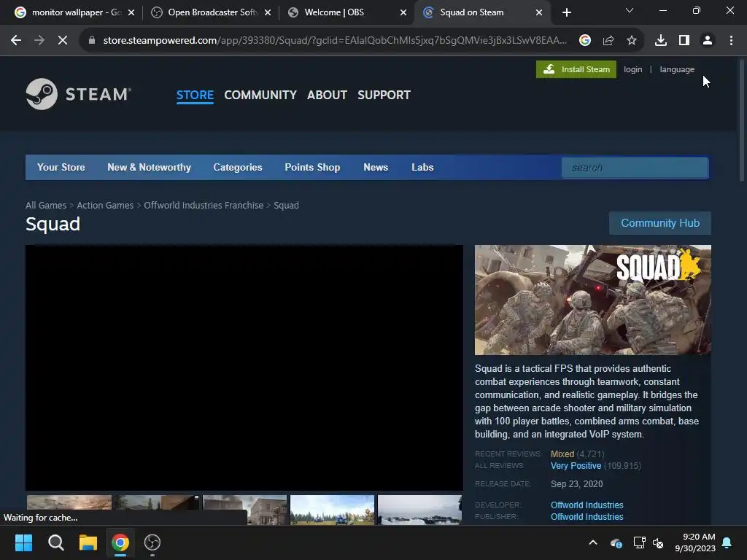Close the Open Broadcaster Software tab
This screenshot has width=747, height=560.
coord(268,12)
